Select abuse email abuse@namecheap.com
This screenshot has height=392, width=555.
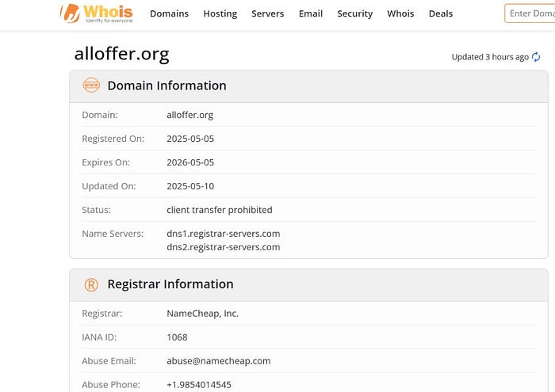pyautogui.click(x=219, y=361)
